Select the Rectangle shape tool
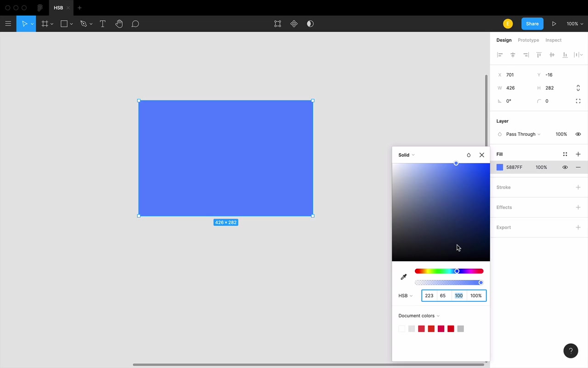 (64, 24)
